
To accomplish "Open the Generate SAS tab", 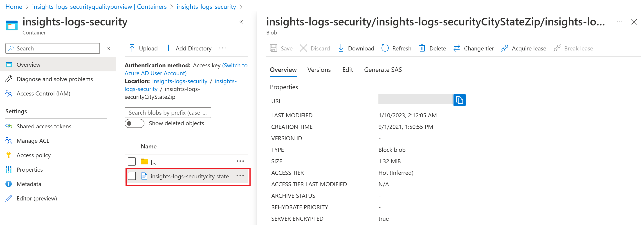I will 382,70.
